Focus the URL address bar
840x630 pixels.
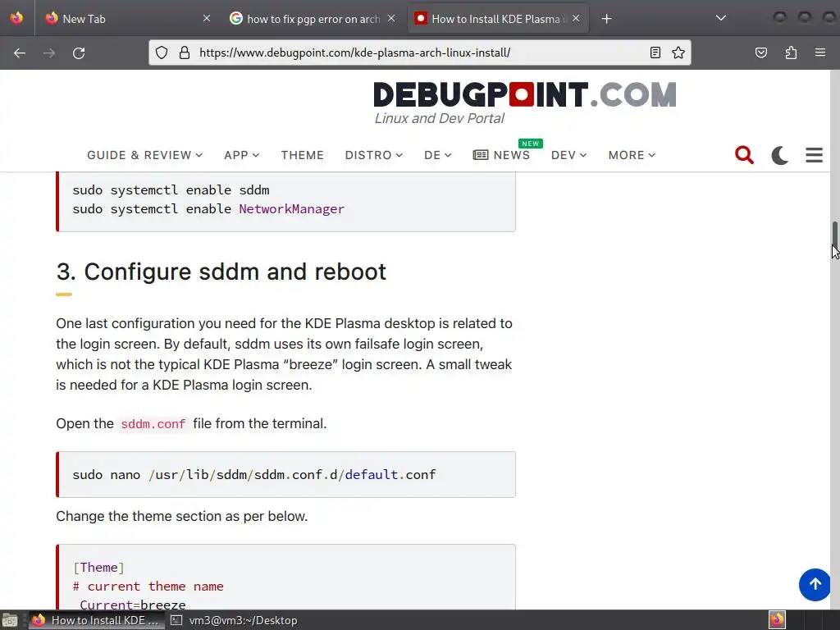(418, 52)
